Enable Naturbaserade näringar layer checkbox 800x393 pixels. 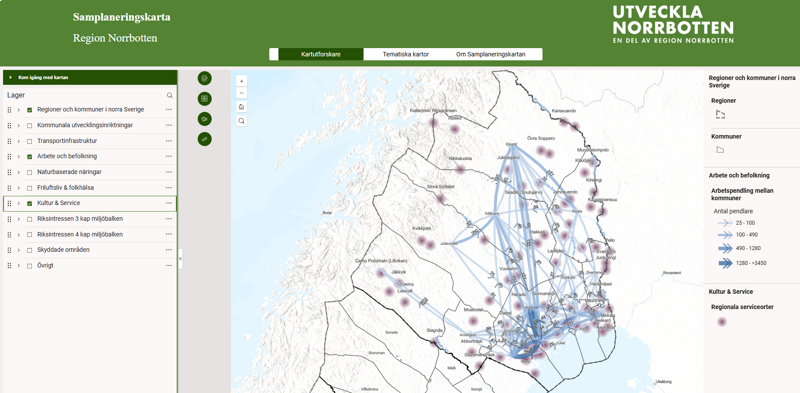[30, 172]
